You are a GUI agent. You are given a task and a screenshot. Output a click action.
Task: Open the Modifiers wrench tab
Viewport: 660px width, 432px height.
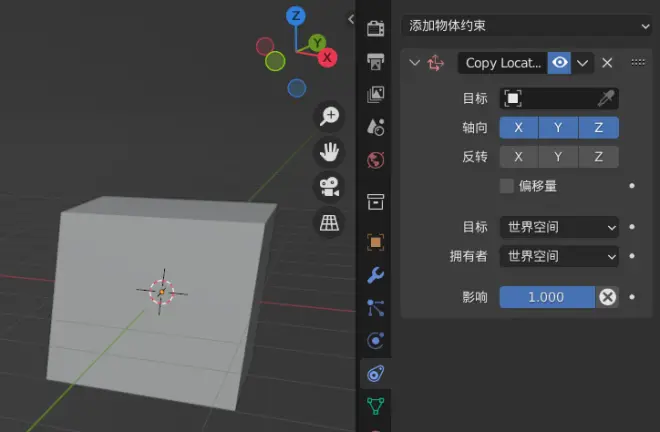point(375,275)
